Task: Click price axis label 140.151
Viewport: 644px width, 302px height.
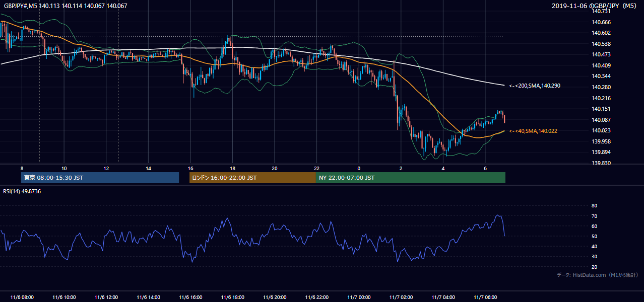Action: [x=602, y=109]
